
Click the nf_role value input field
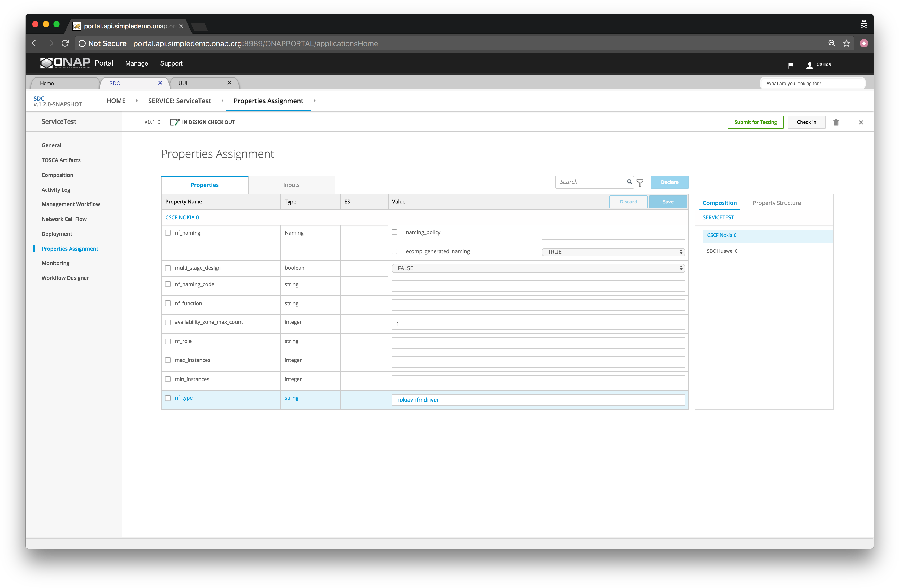point(538,343)
